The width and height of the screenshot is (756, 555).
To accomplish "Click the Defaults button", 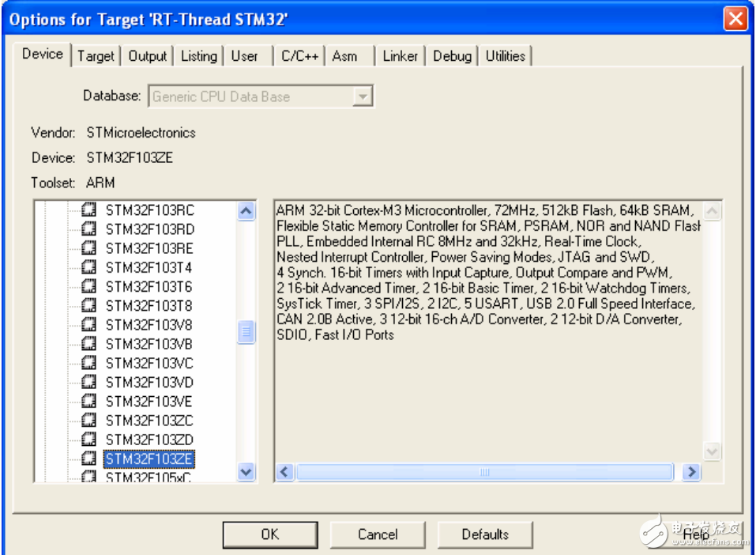I will point(484,534).
